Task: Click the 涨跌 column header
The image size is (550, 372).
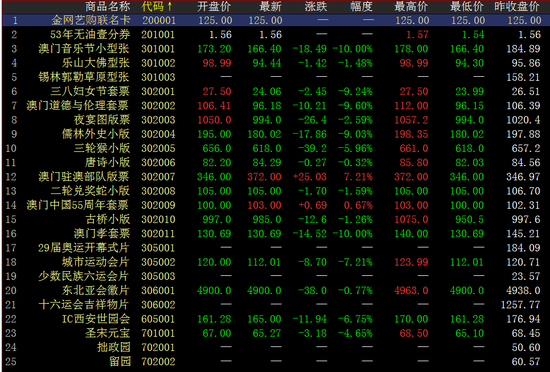Action: point(316,6)
